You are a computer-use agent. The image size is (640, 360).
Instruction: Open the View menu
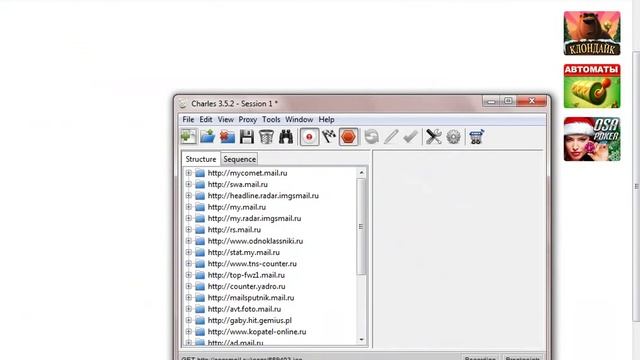click(x=226, y=120)
